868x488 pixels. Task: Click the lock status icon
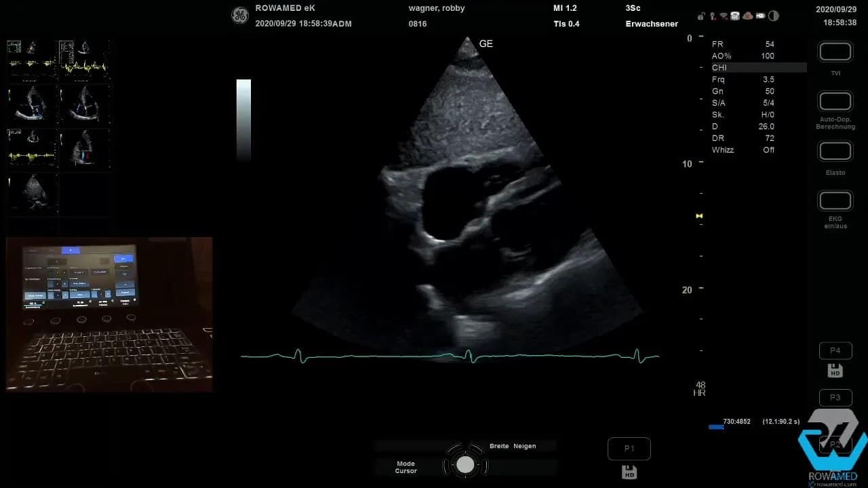coord(702,16)
